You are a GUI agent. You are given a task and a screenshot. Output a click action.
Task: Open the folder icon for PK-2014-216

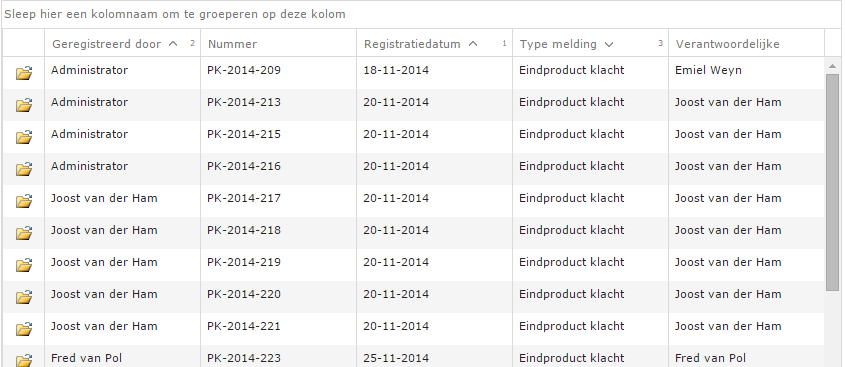click(24, 169)
